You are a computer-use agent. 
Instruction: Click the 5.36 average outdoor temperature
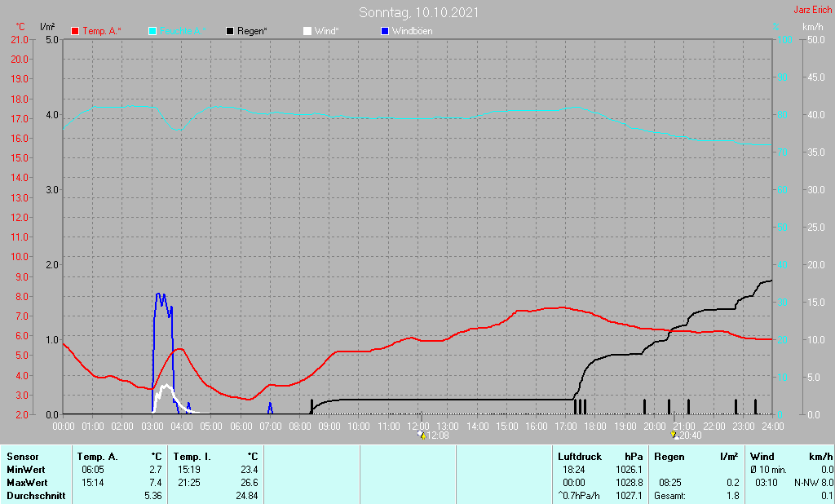[x=153, y=496]
